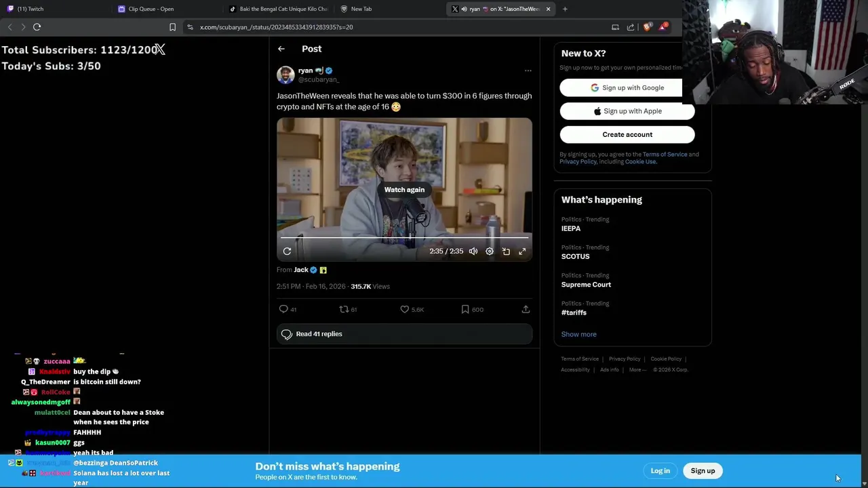This screenshot has height=488, width=868.
Task: Open the Privacy Policy link in the signup panel
Action: [x=578, y=162]
